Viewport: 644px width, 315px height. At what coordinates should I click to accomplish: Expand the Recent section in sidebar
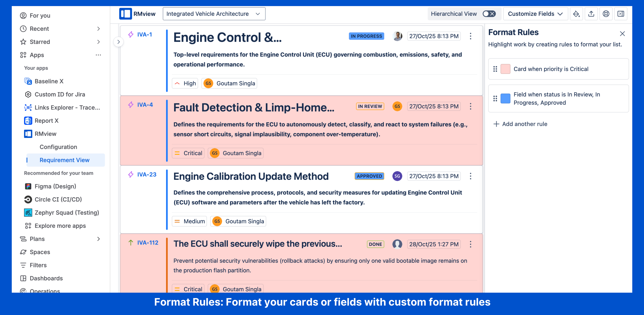click(x=98, y=29)
